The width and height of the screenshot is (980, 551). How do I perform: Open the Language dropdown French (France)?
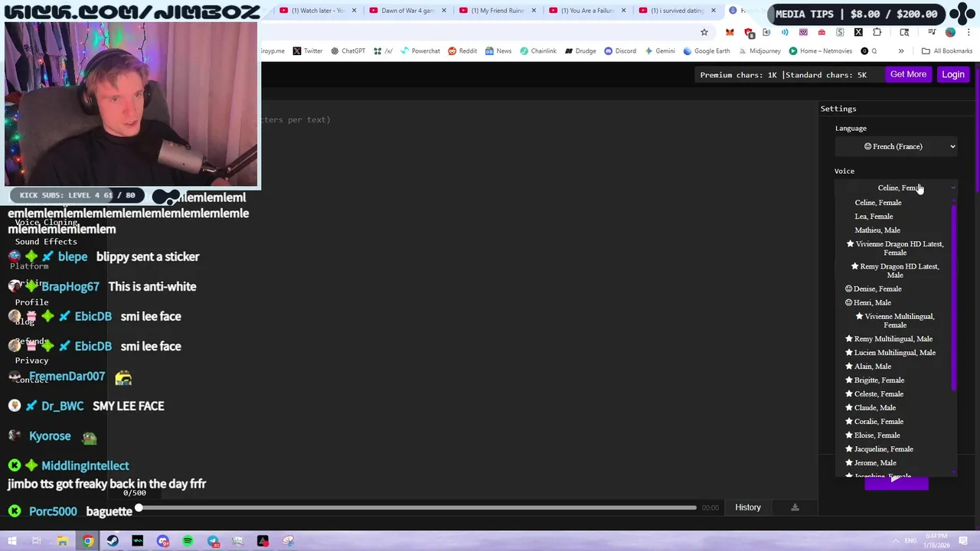pos(897,146)
